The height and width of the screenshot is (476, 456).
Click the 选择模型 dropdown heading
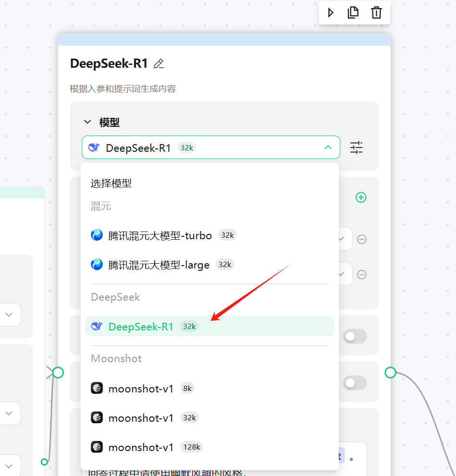pyautogui.click(x=111, y=183)
